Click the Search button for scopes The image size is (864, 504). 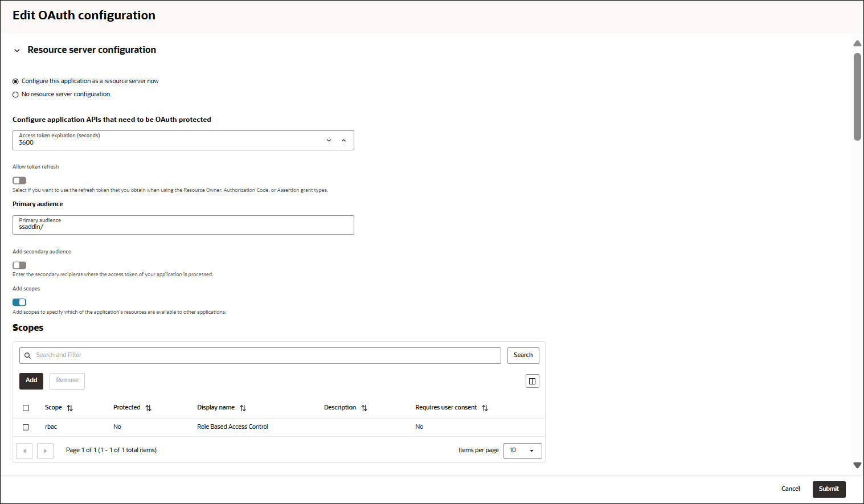[522, 355]
